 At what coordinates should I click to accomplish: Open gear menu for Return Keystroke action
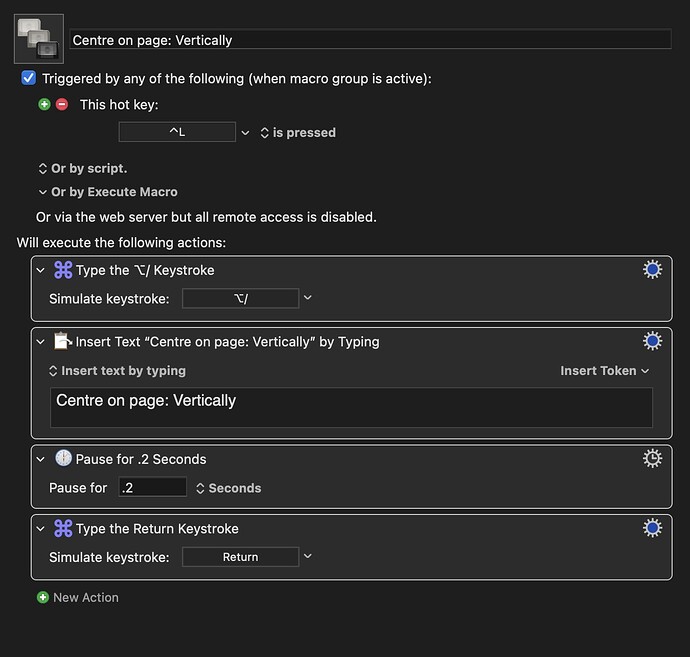click(652, 528)
